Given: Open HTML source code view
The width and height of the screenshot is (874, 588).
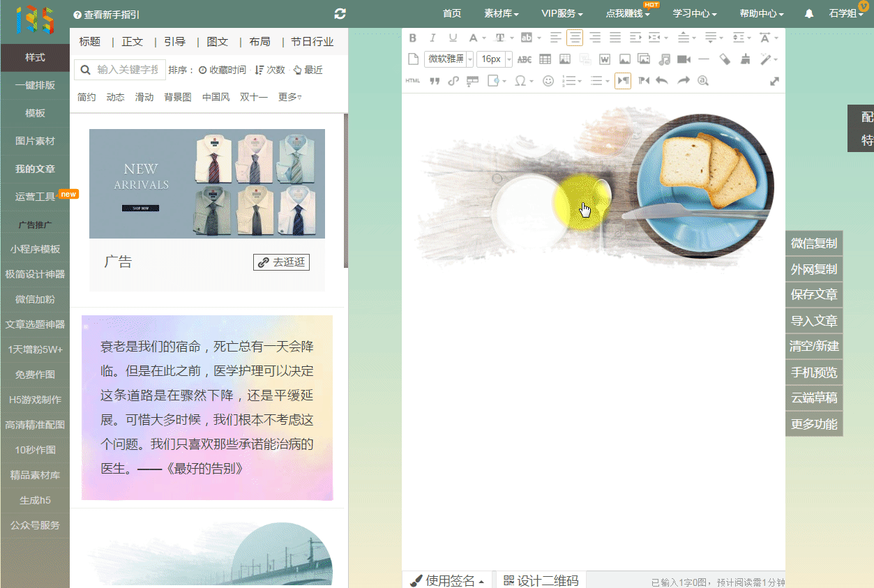Looking at the screenshot, I should pyautogui.click(x=413, y=81).
